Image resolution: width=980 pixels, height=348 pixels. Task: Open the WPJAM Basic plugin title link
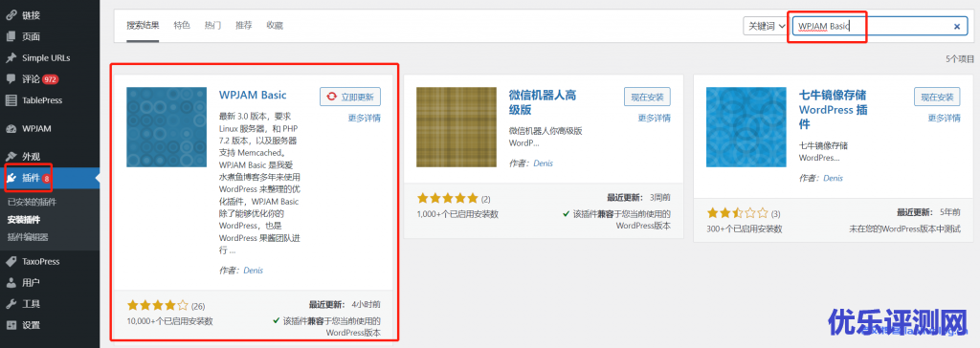(253, 95)
